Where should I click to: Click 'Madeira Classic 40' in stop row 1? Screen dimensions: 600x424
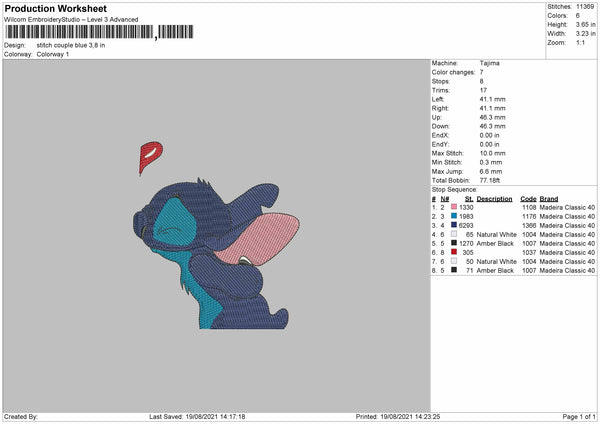point(567,207)
